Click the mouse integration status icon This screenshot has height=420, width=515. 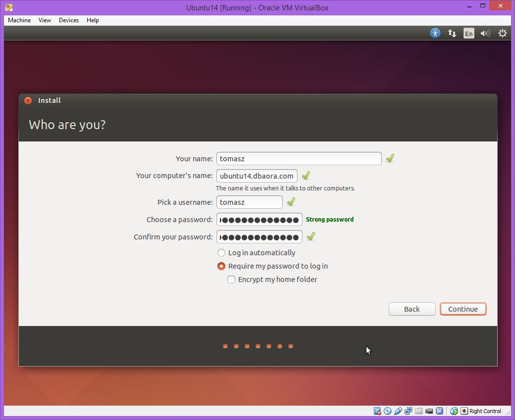click(x=454, y=411)
